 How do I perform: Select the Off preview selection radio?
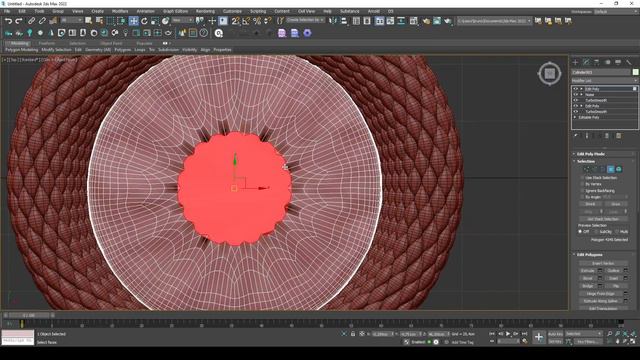pyautogui.click(x=580, y=231)
